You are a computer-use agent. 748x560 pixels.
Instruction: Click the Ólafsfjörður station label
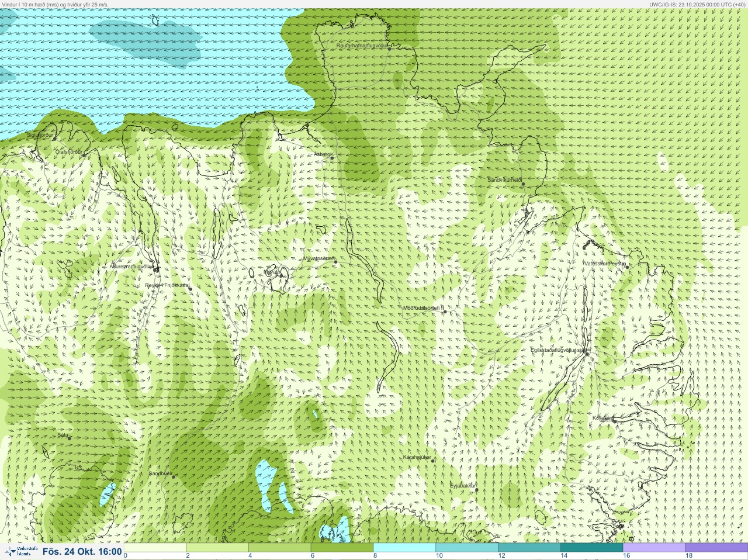(70, 152)
